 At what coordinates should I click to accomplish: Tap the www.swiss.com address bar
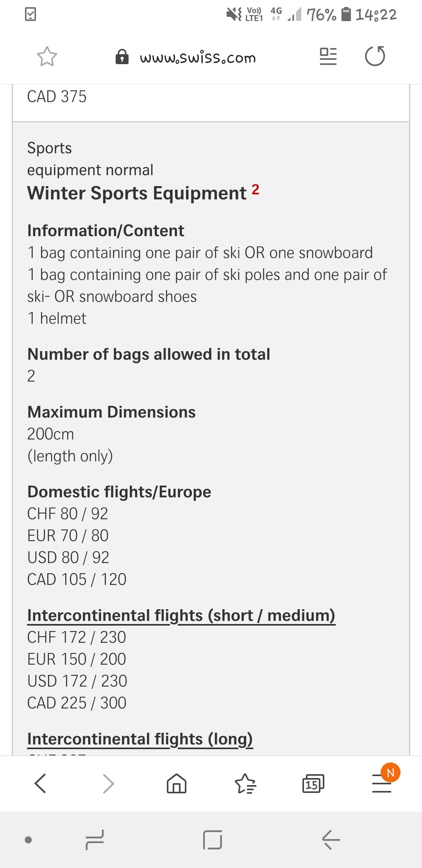click(x=198, y=58)
